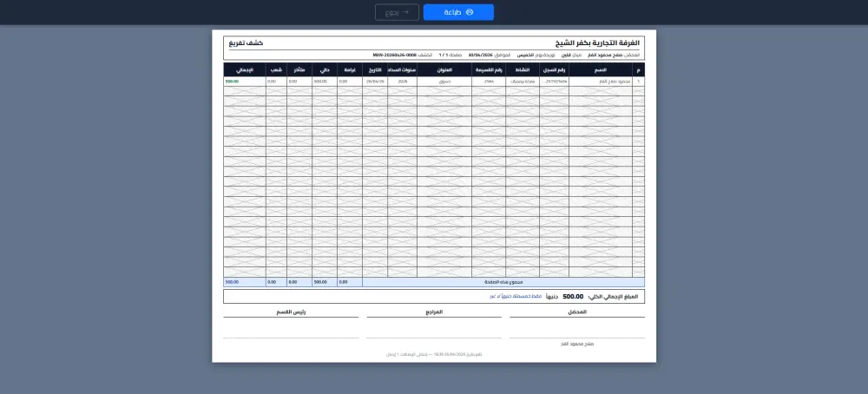The height and width of the screenshot is (394, 868).
Task: Click the النشاط column header
Action: [523, 69]
